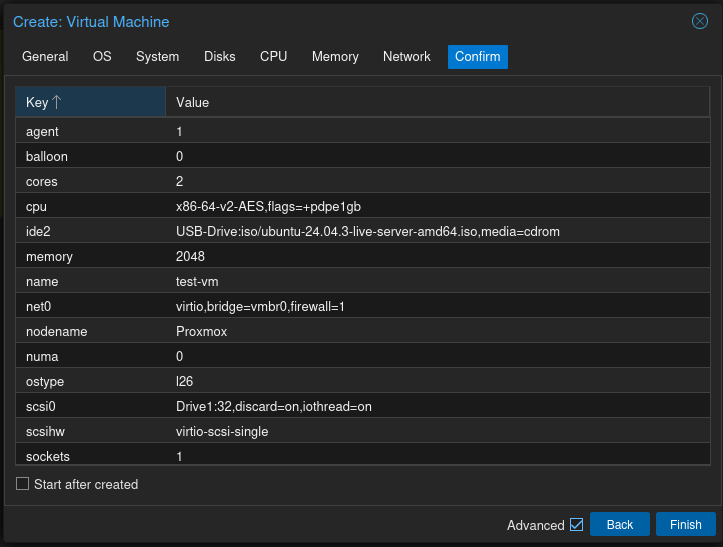Uncheck the Advanced checkbox

576,524
